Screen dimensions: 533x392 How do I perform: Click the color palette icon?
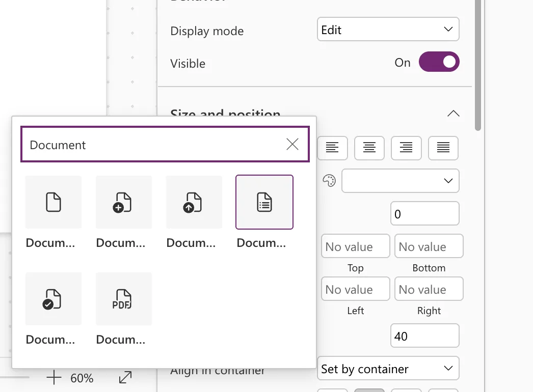tap(329, 181)
